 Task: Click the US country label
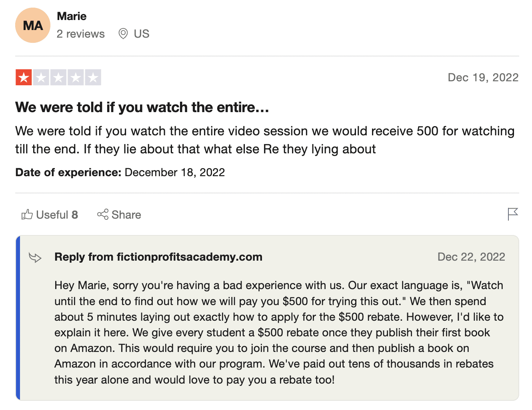pyautogui.click(x=141, y=34)
